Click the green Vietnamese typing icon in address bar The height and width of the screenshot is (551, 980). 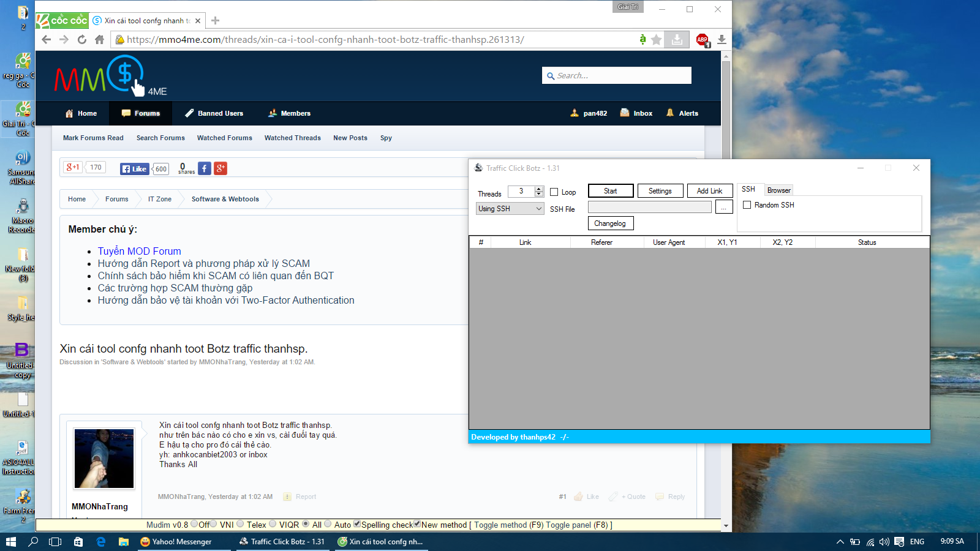(643, 40)
